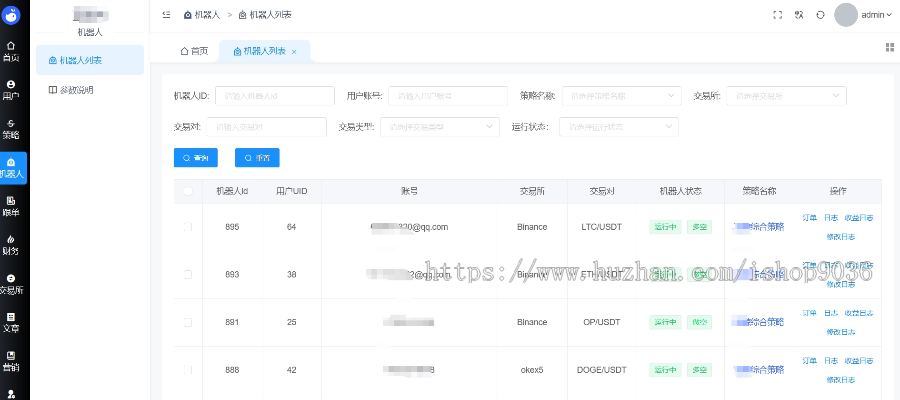Focus the 机器人ID input field
The height and width of the screenshot is (400, 900).
click(x=275, y=96)
